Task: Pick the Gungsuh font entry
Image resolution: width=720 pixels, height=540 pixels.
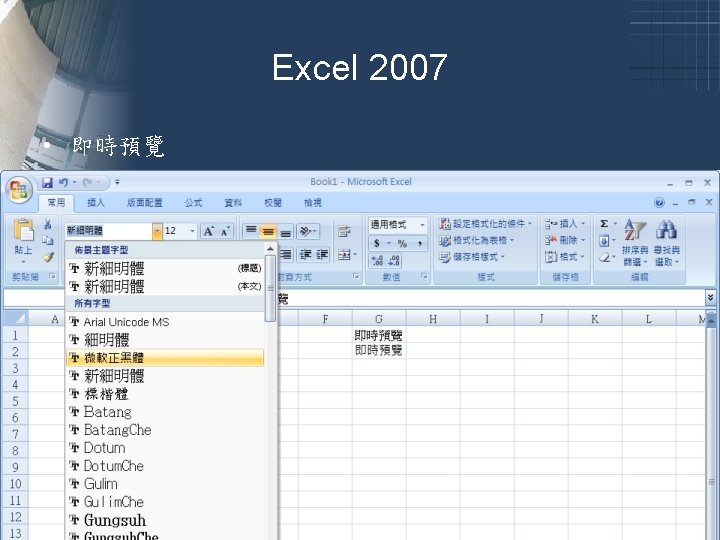Action: pos(165,520)
